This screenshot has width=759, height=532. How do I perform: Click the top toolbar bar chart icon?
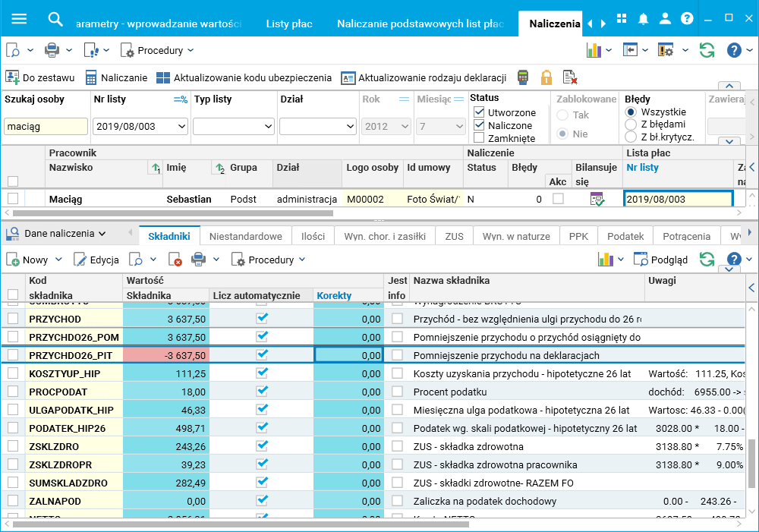point(594,50)
